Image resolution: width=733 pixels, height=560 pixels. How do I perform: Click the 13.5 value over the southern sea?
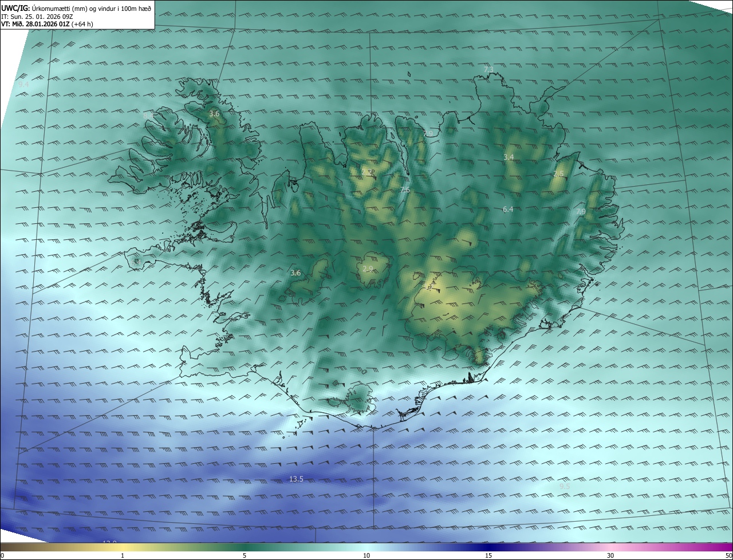pos(296,479)
